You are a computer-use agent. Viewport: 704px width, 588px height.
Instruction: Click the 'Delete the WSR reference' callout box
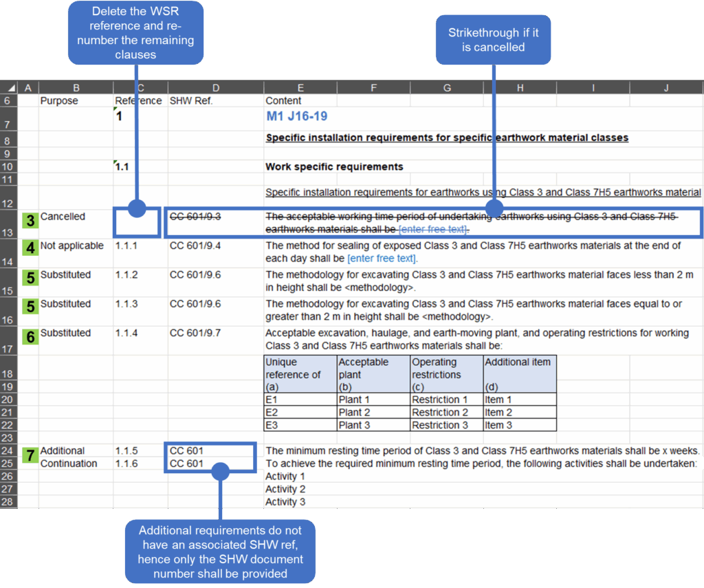(135, 33)
